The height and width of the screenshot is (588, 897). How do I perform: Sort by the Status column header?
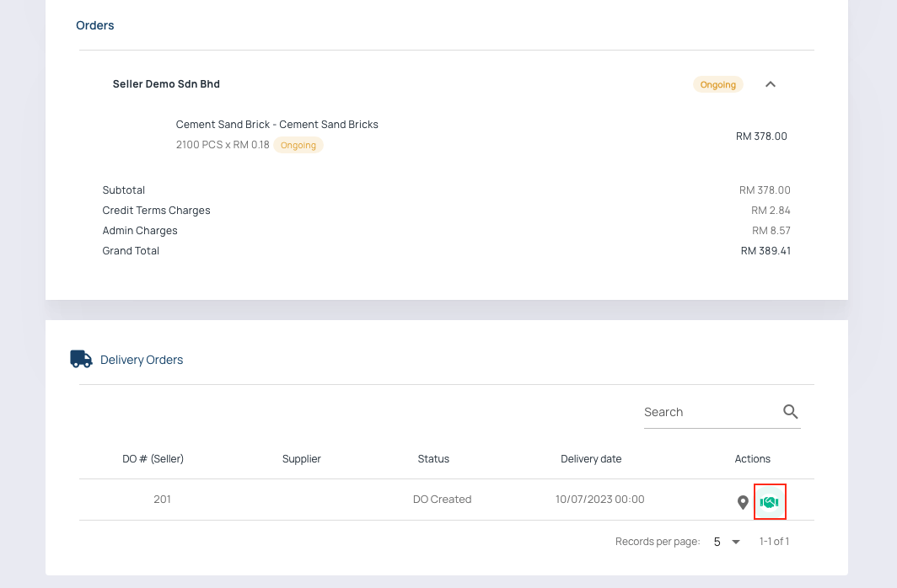(x=433, y=459)
